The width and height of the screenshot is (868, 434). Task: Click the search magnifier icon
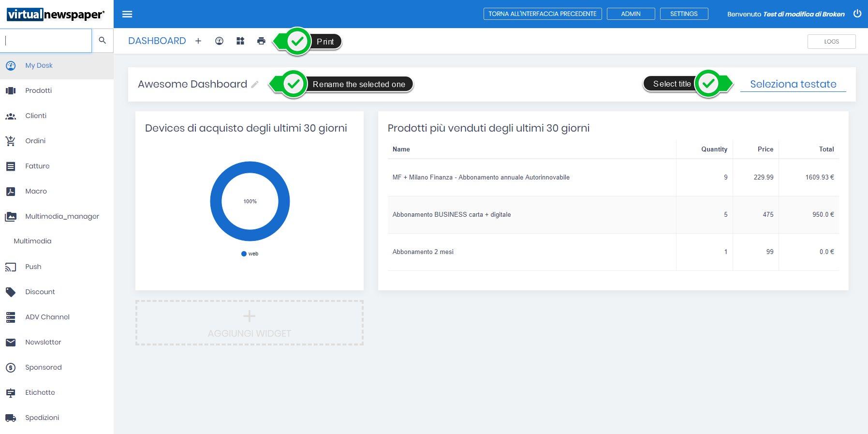tap(102, 40)
